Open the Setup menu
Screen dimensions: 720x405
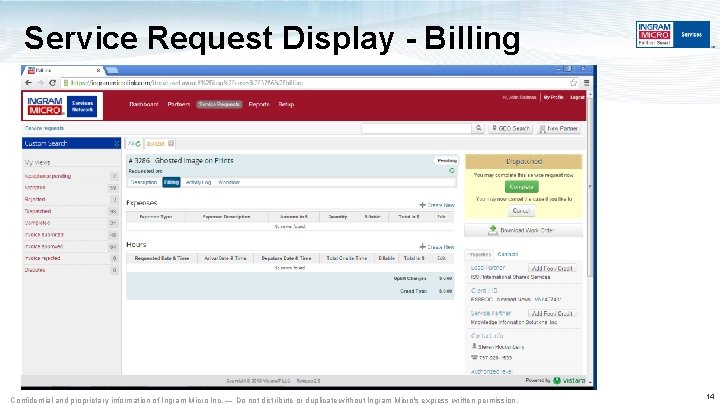286,104
